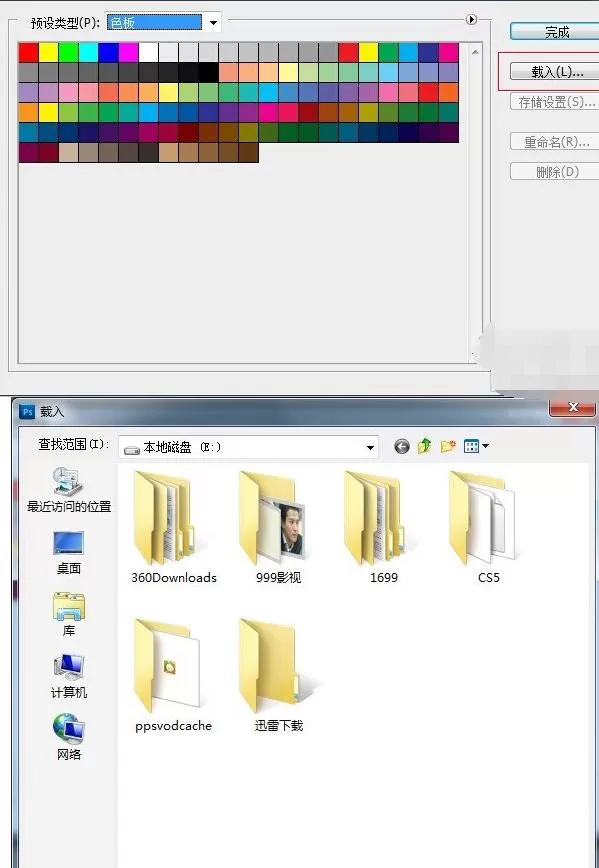The height and width of the screenshot is (868, 599).
Task: Click the CS5 folder name
Action: [x=489, y=577]
